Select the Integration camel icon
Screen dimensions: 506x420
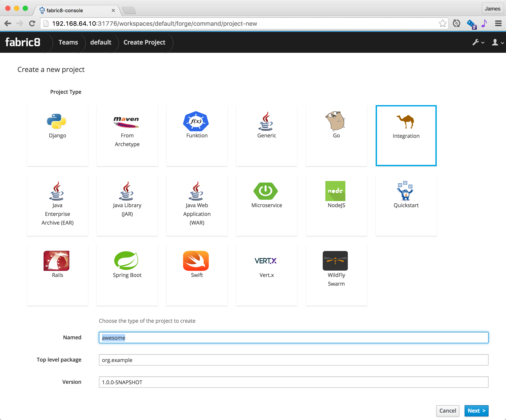click(406, 121)
